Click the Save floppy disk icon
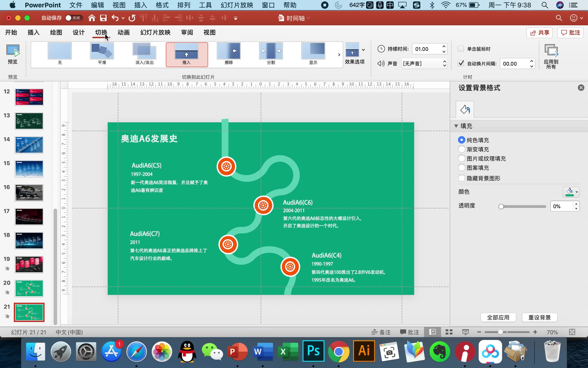The image size is (588, 368). coord(103,18)
